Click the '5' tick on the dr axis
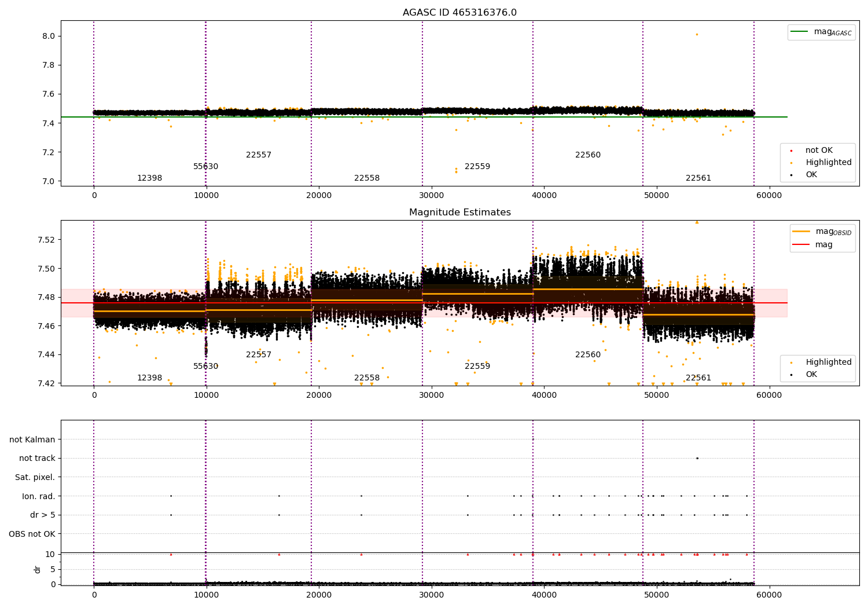 [53, 569]
